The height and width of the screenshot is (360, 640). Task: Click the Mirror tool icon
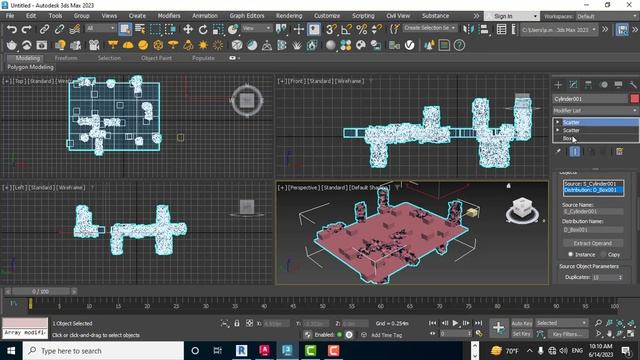pos(469,29)
